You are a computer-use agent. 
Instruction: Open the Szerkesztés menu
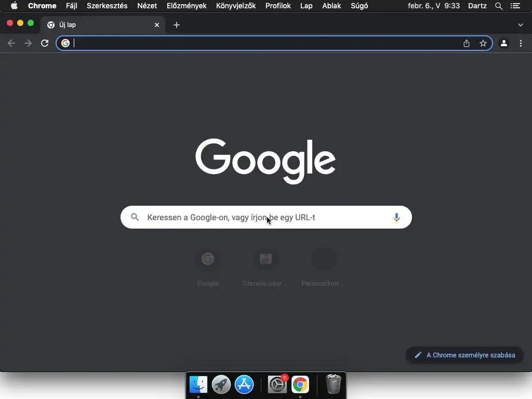107,6
